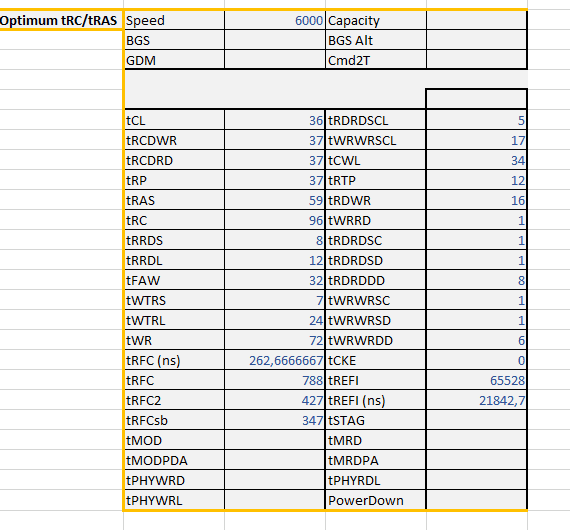This screenshot has height=530, width=570.
Task: Select the PowerDown label cell
Action: pos(376,500)
